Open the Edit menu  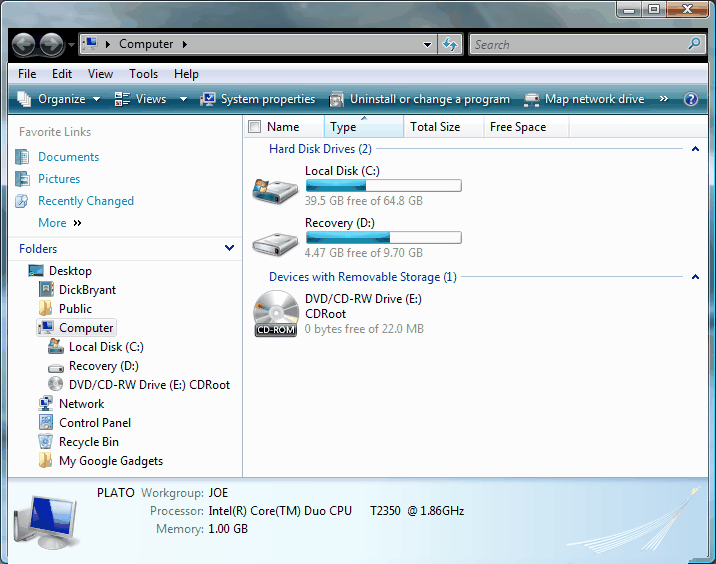(62, 74)
